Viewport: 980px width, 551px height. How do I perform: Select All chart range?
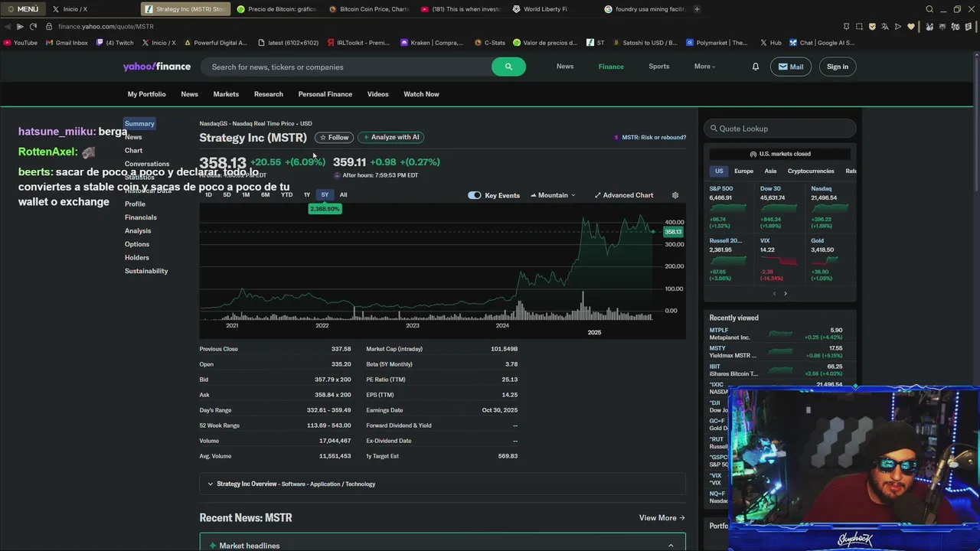coord(343,195)
